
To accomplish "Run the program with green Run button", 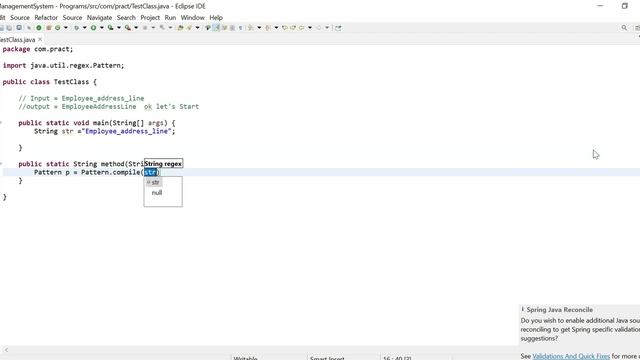I will click(x=93, y=28).
